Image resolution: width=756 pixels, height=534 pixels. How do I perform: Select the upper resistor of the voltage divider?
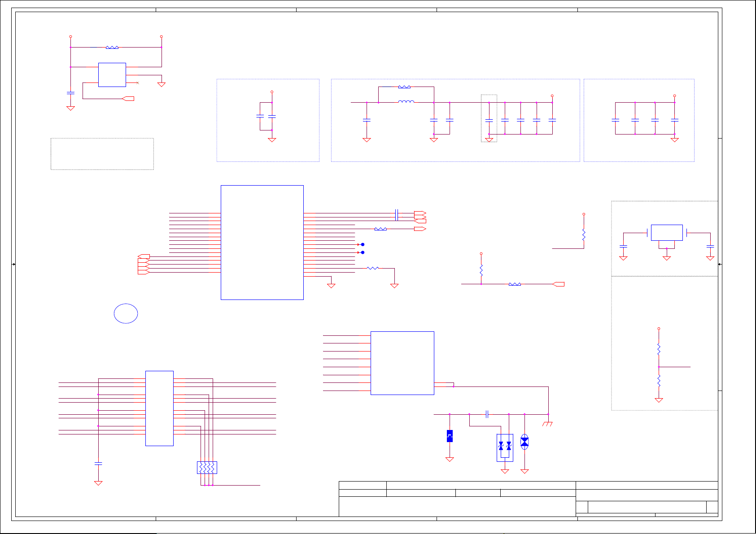pyautogui.click(x=659, y=349)
